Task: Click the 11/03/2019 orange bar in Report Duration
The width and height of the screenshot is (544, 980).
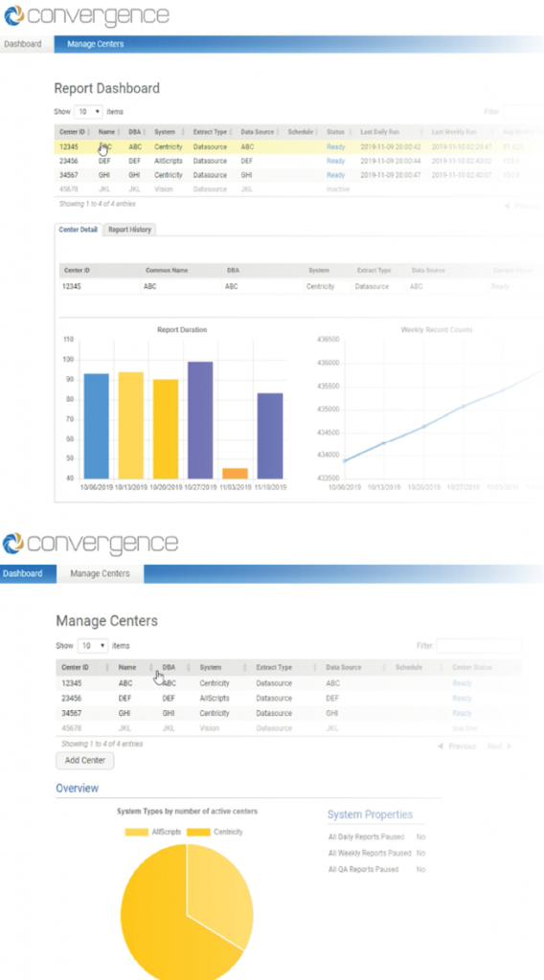Action: pos(235,473)
